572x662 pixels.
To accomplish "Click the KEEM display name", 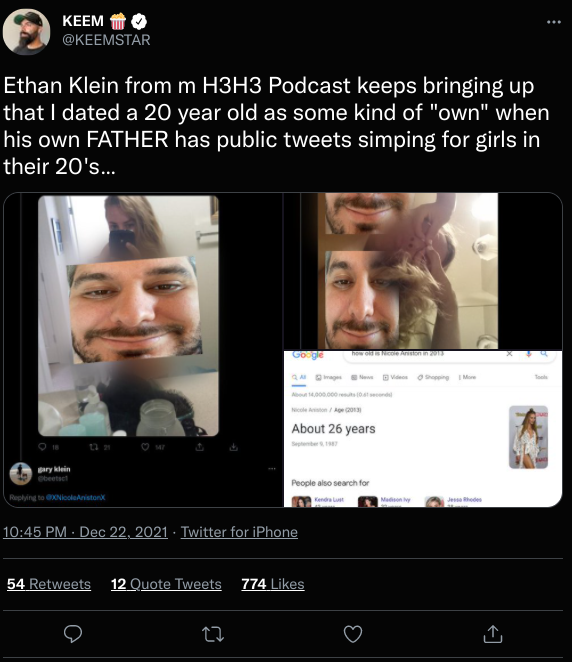I will [x=83, y=21].
